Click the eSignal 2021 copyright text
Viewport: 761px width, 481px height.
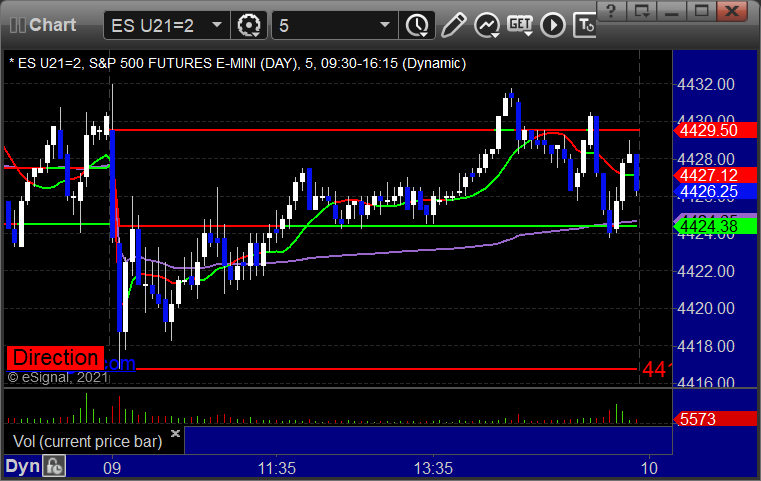coord(58,377)
